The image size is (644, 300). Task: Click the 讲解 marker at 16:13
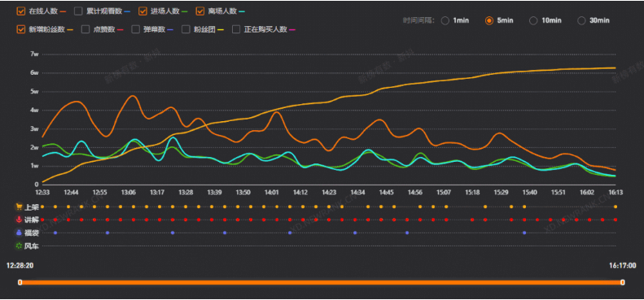click(x=616, y=220)
